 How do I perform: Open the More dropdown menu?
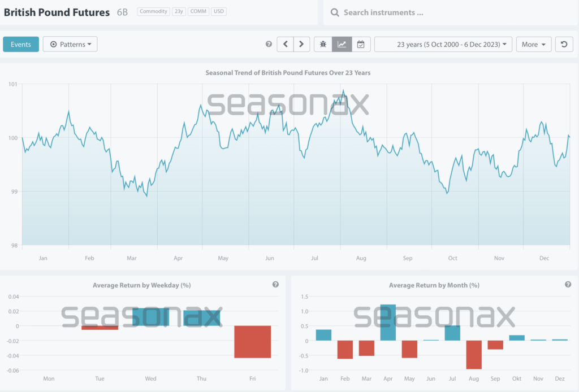(x=533, y=44)
